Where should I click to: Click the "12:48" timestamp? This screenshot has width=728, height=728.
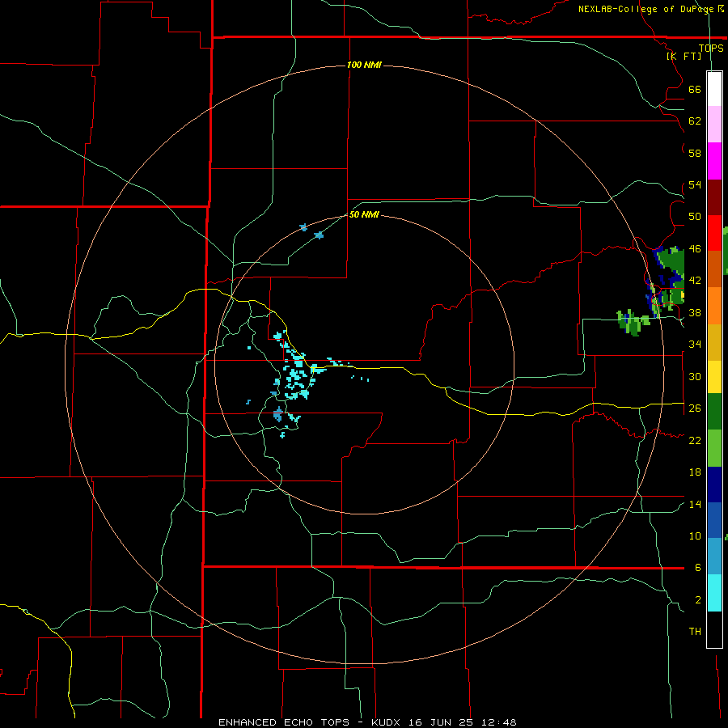point(499,722)
